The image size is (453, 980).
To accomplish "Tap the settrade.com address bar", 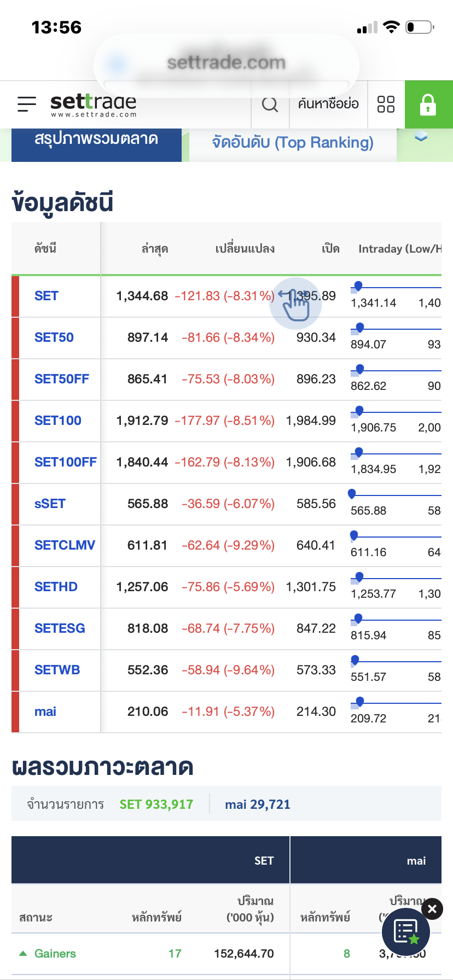I will coord(226,63).
